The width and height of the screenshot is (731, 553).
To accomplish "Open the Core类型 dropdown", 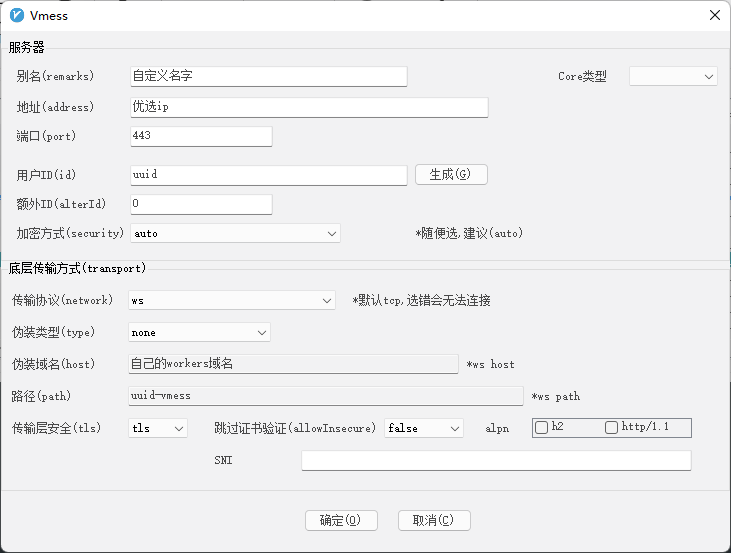I will pos(673,76).
